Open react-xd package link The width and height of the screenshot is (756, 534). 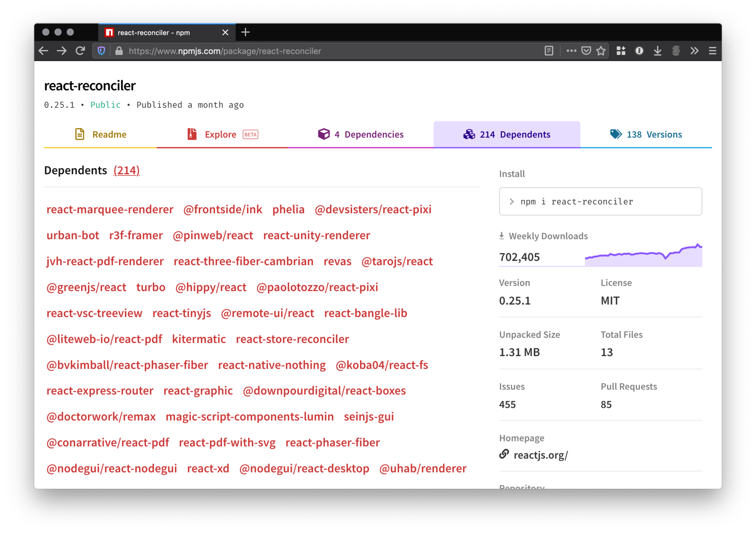pyautogui.click(x=208, y=468)
